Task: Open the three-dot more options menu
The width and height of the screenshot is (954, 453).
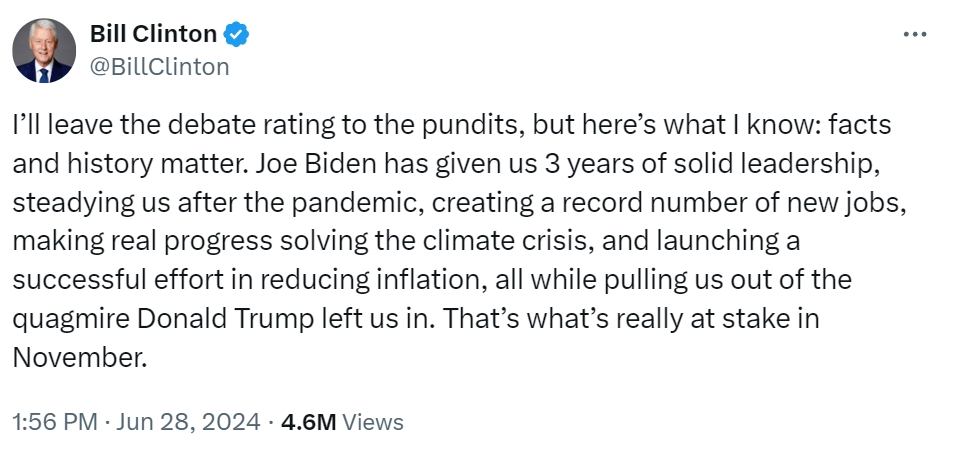Action: coord(914,35)
